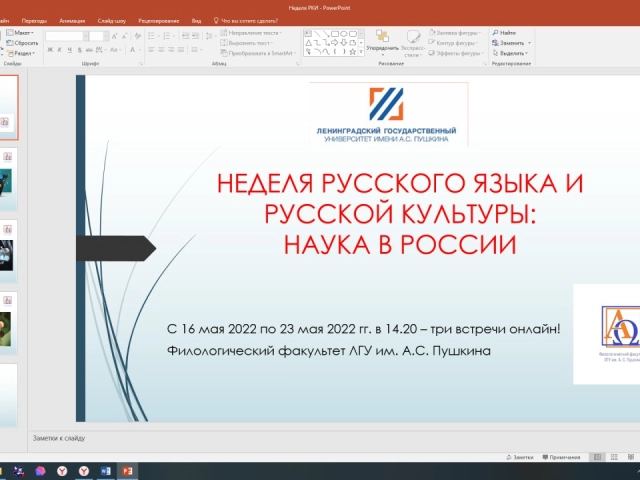Open the Вид ribbon tab
The width and height of the screenshot is (640, 480).
point(196,21)
